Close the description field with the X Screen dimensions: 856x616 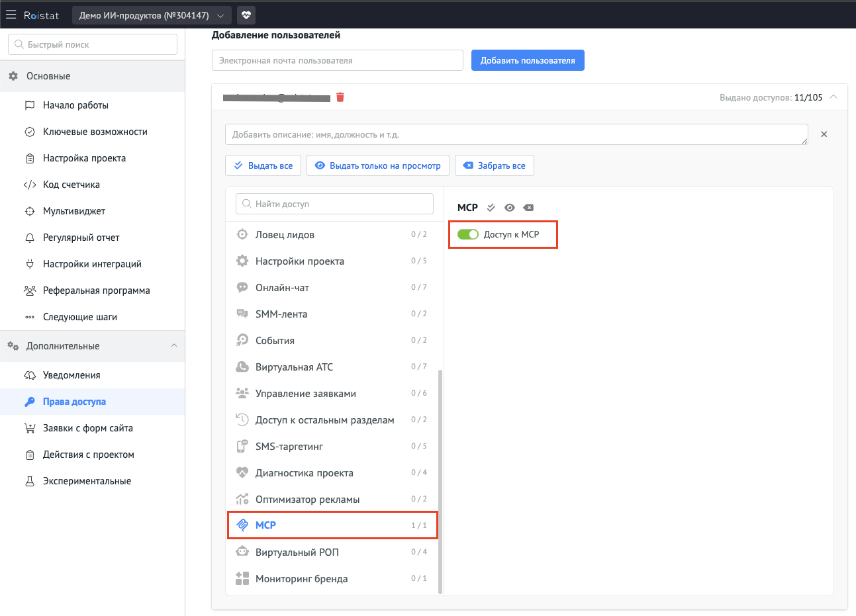point(824,134)
